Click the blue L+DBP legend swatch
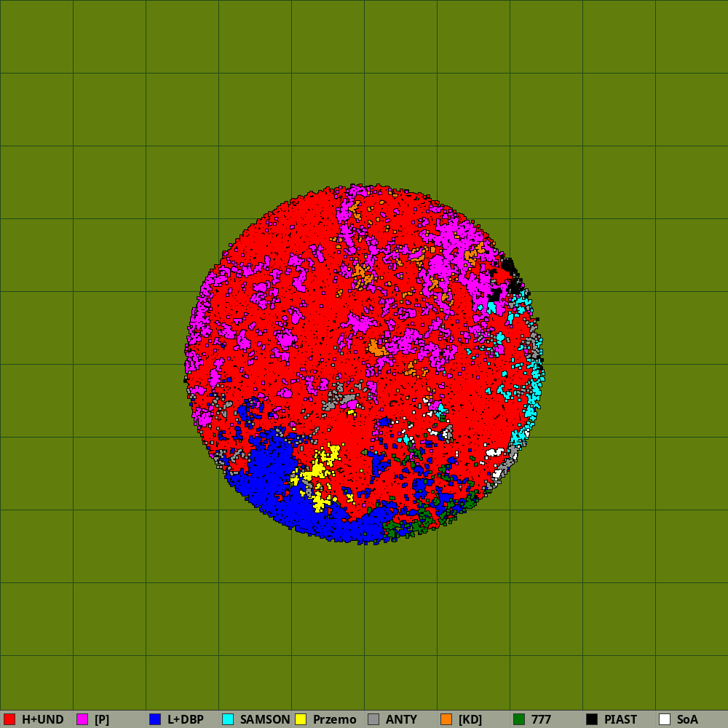This screenshot has height=728, width=728. click(x=155, y=719)
